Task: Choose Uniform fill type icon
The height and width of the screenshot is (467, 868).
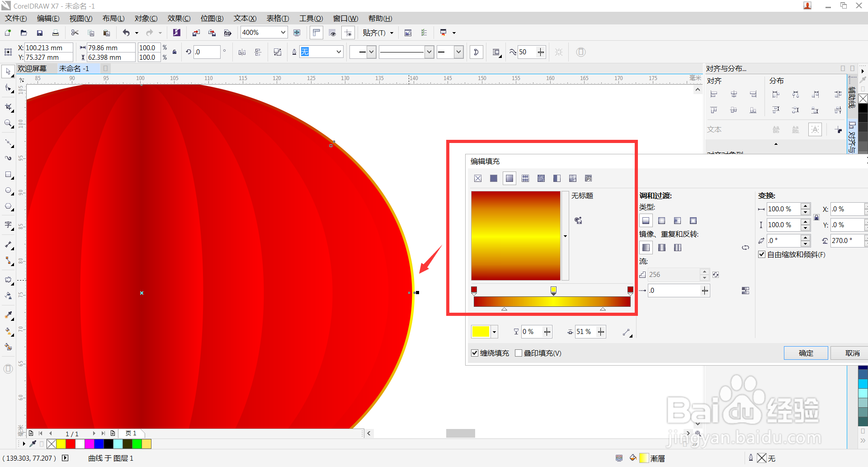Action: (x=494, y=178)
